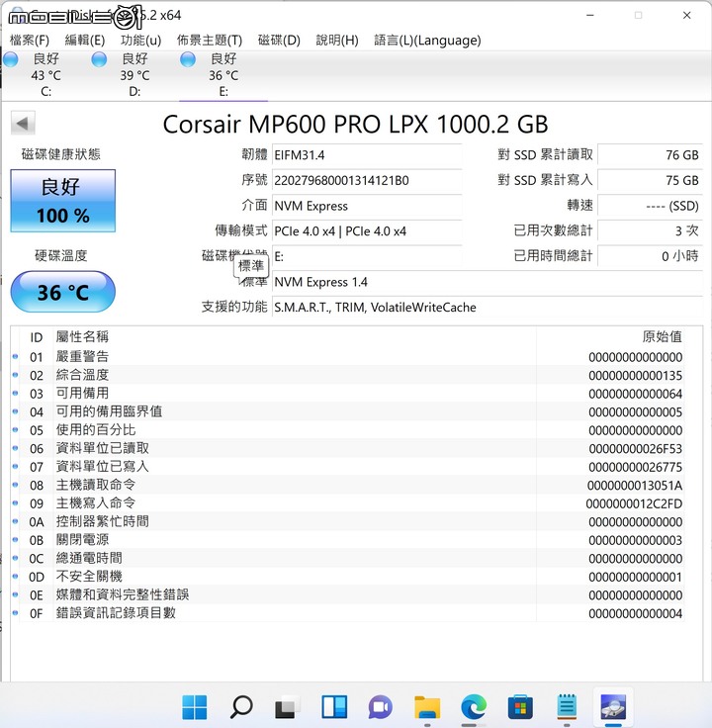Screen dimensions: 712x728
Task: Select attribute row 0A 控制器繁忙時間
Action: (347, 522)
